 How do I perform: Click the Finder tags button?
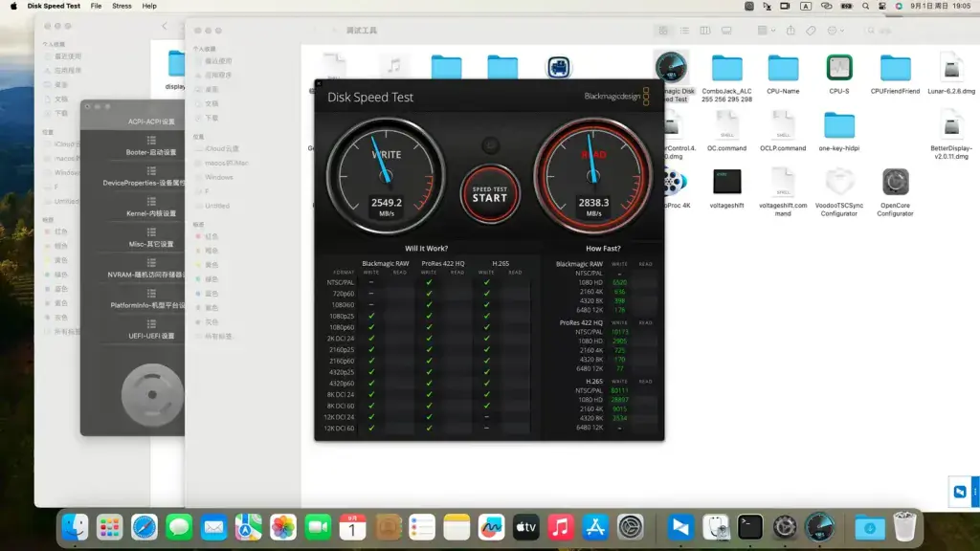point(811,30)
